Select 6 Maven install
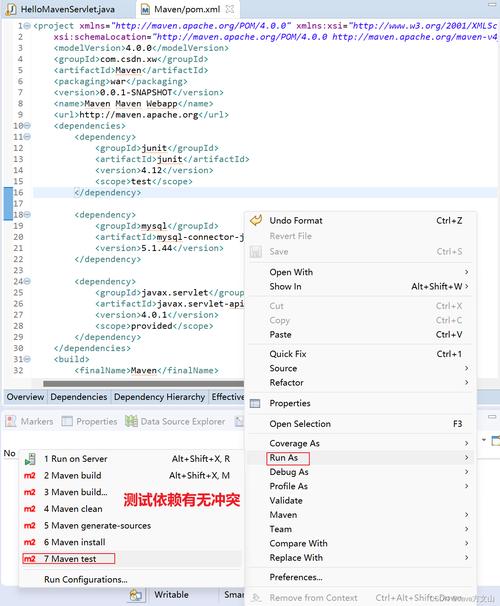This screenshot has height=606, width=500. click(x=131, y=542)
